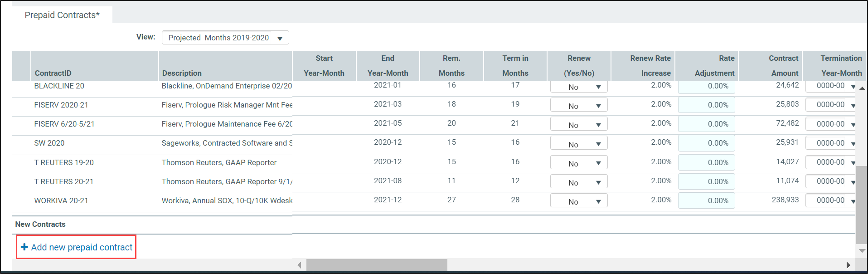Open Renew dropdown for T REUTERS 19-20
868x274 pixels.
(x=579, y=163)
